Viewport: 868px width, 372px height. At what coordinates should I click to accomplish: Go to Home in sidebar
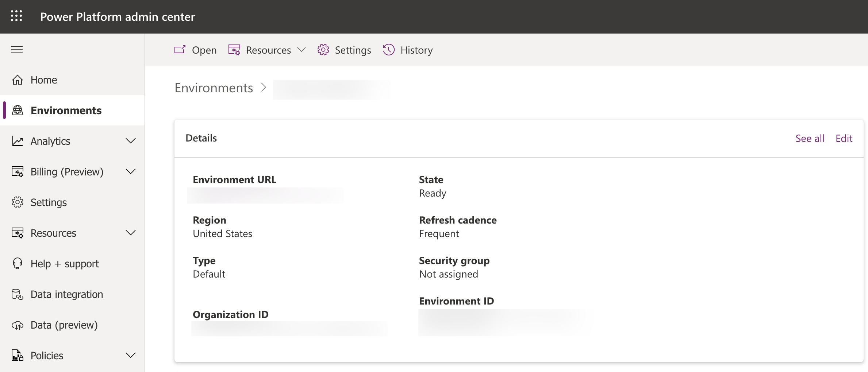[x=72, y=80]
